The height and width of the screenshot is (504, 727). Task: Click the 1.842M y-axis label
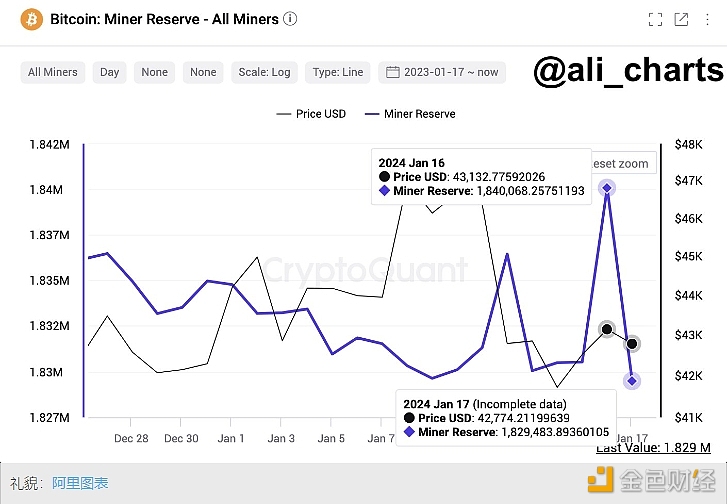click(50, 145)
